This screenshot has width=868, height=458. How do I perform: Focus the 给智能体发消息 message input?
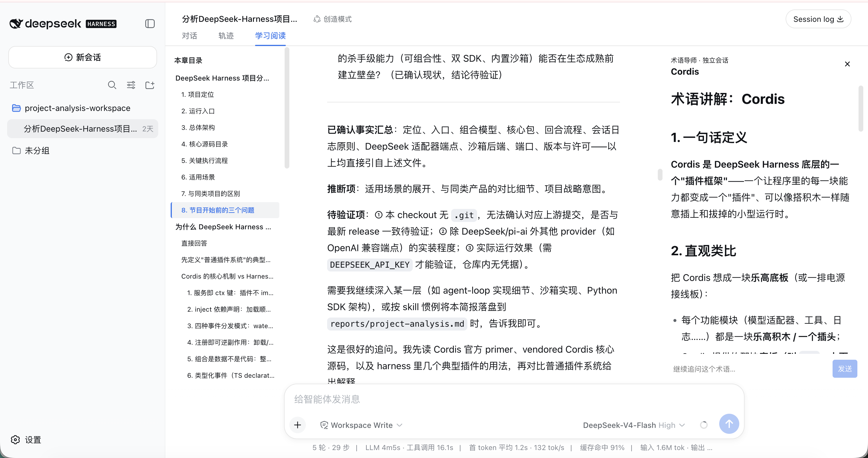pyautogui.click(x=514, y=399)
